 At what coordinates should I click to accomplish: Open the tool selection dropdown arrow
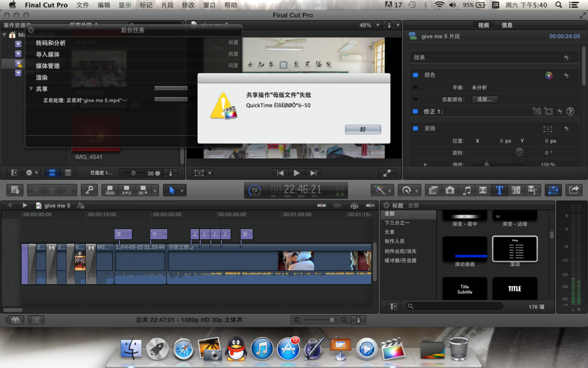(x=182, y=191)
